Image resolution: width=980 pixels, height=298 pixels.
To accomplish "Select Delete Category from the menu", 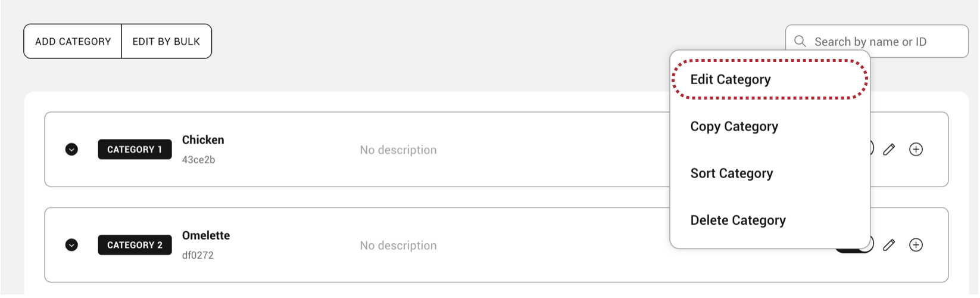I will point(738,221).
